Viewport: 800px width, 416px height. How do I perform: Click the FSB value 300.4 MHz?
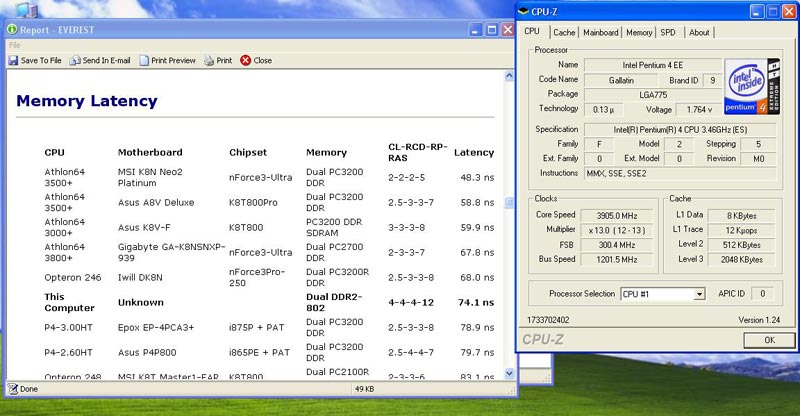(x=617, y=245)
